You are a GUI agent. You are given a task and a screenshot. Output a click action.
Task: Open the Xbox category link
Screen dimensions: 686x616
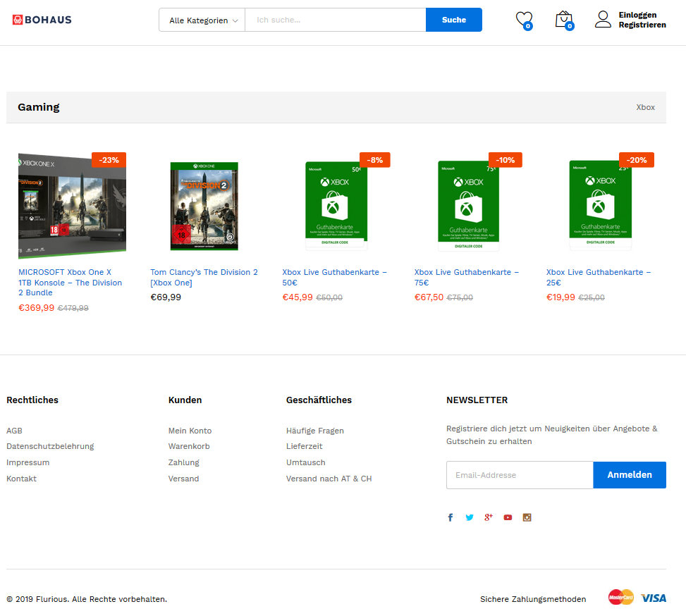click(x=645, y=107)
